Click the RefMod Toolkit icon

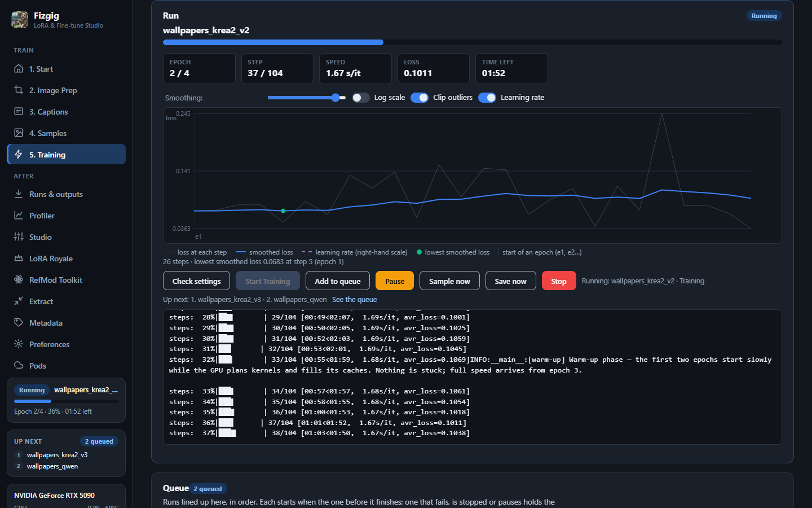click(19, 280)
